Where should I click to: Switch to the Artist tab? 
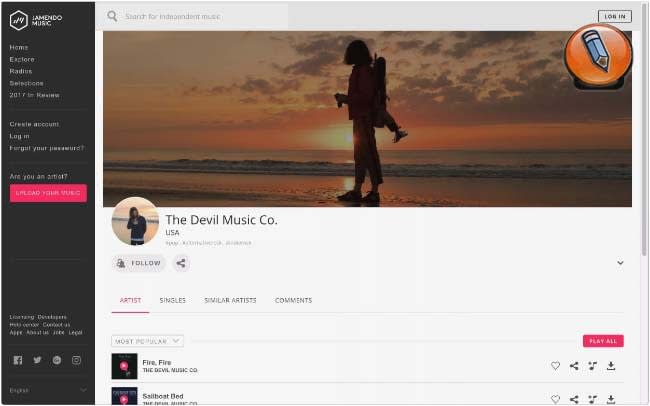(130, 300)
